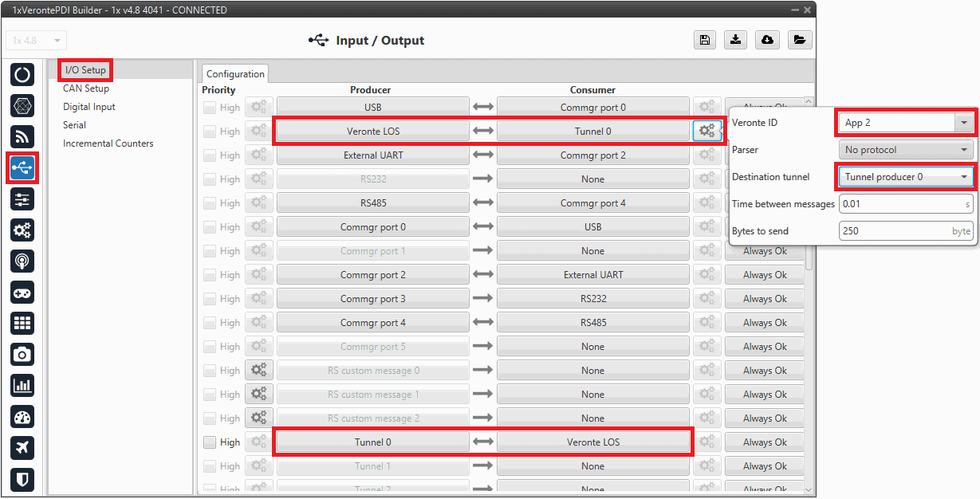Screen dimensions: 980x499
Task: Open the Input/Output USB icon in sidebar
Action: coord(22,167)
